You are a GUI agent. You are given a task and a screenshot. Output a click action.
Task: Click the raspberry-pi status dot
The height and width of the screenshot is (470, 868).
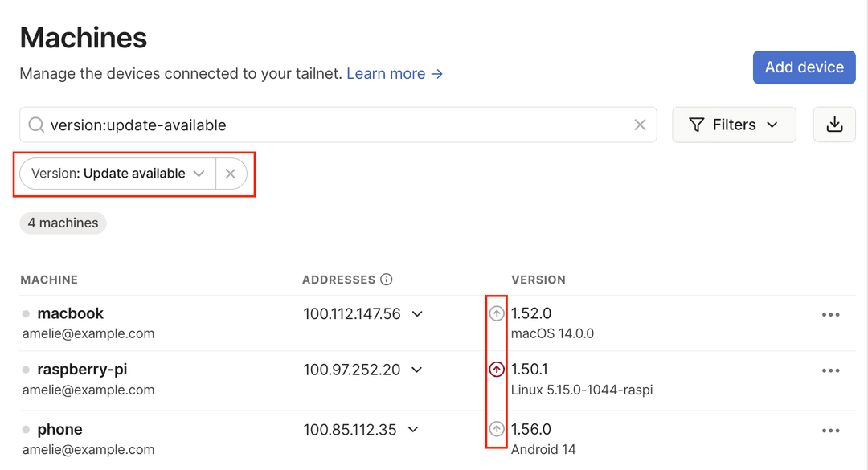(26, 370)
